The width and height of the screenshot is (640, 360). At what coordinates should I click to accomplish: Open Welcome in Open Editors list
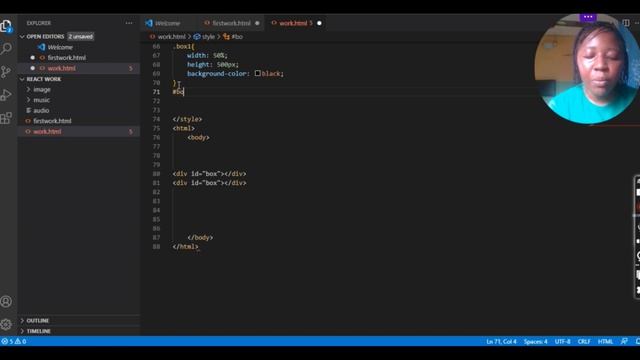60,47
